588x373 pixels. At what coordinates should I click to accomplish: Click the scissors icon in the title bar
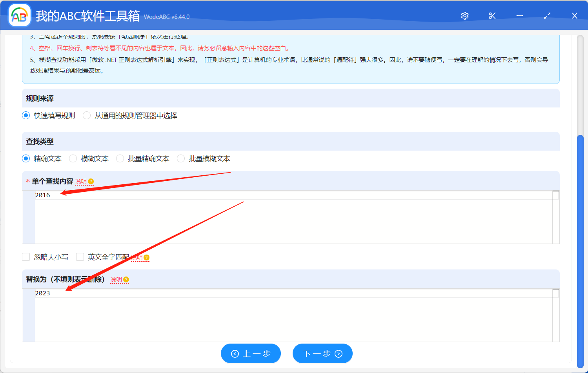[x=492, y=16]
